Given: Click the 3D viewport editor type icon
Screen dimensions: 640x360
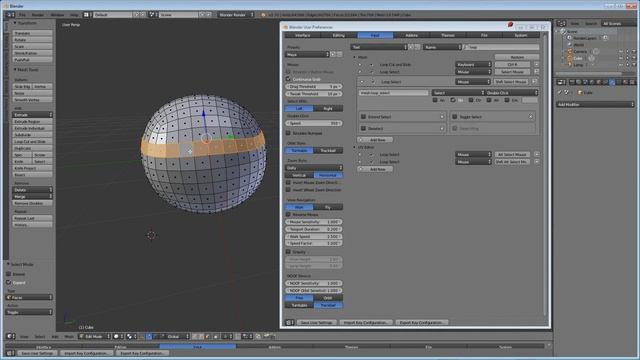Looking at the screenshot, I should 11,336.
